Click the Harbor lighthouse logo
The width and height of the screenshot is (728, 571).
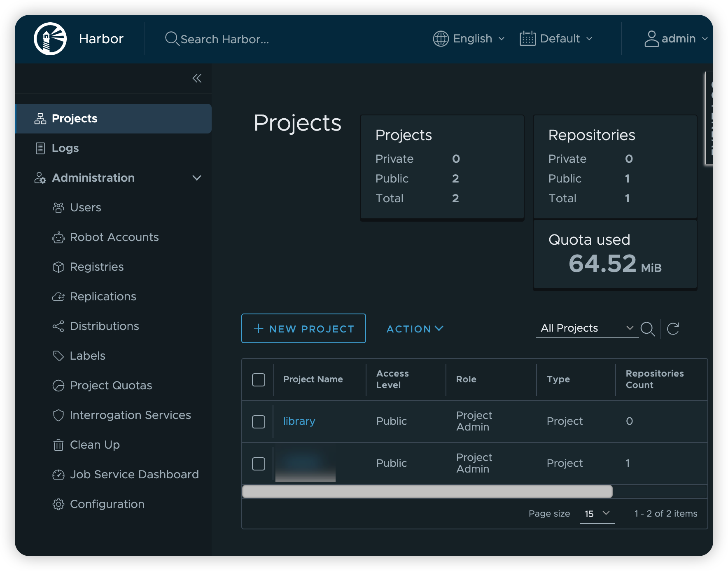[50, 39]
